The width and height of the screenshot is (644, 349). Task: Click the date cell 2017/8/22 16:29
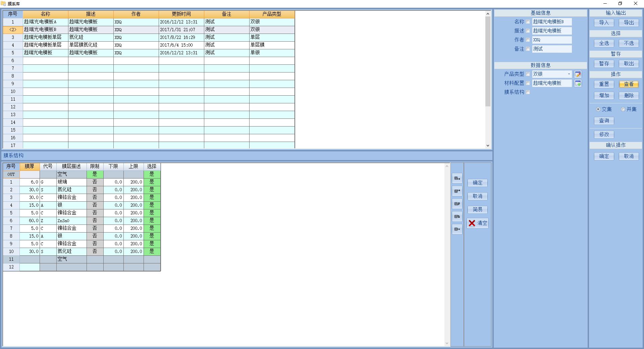[181, 37]
